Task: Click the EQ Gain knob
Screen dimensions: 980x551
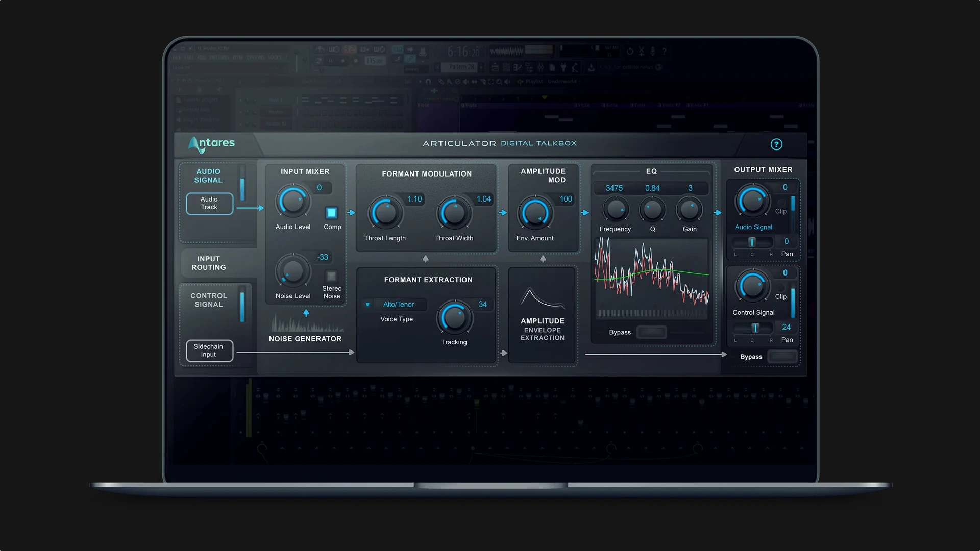Action: [690, 209]
